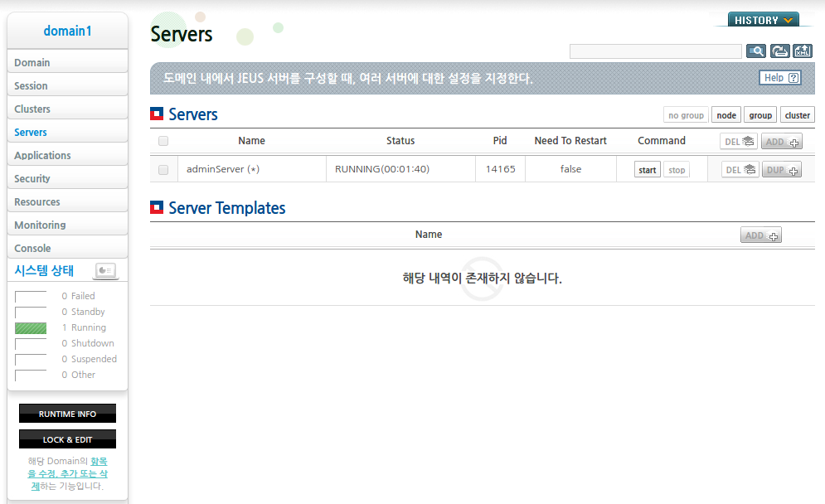
Task: Select the no group view button
Action: pos(686,115)
